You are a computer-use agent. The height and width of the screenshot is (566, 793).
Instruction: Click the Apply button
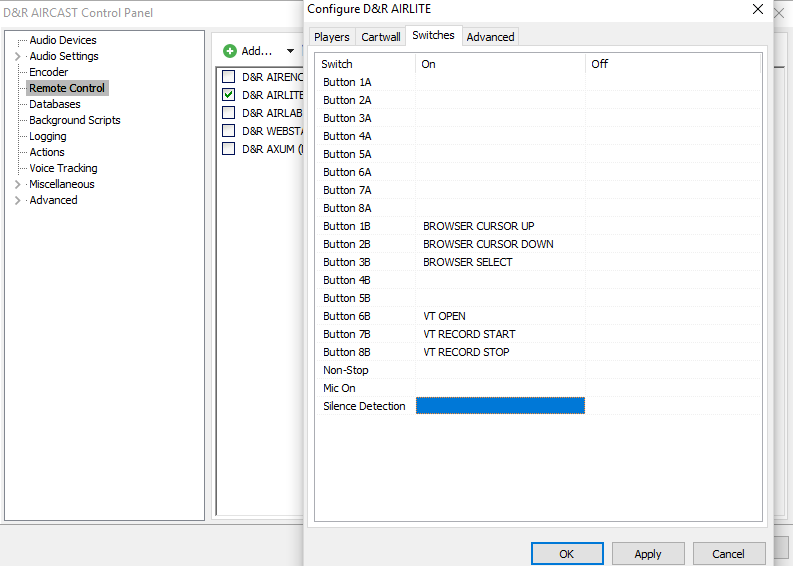pyautogui.click(x=648, y=553)
